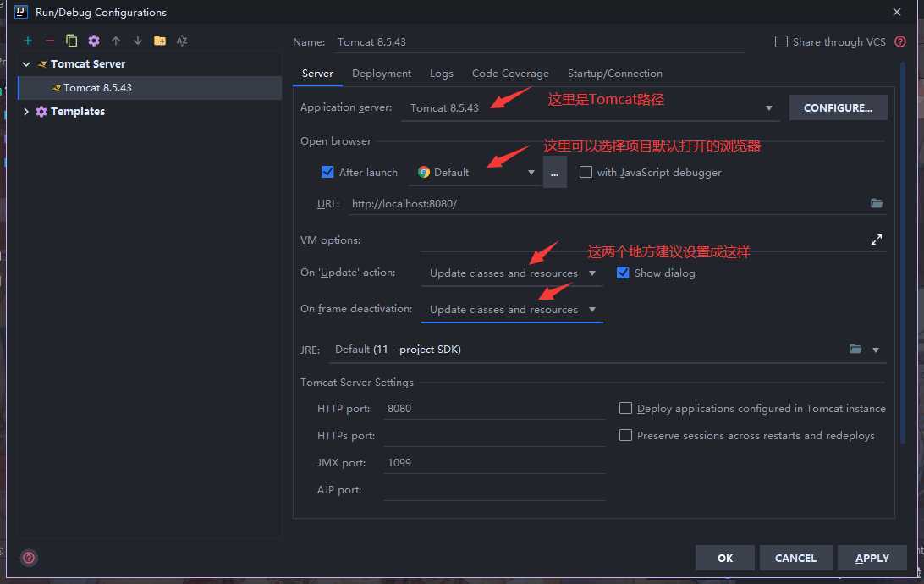Open the JRE dropdown arrow
The image size is (924, 584).
pos(876,350)
